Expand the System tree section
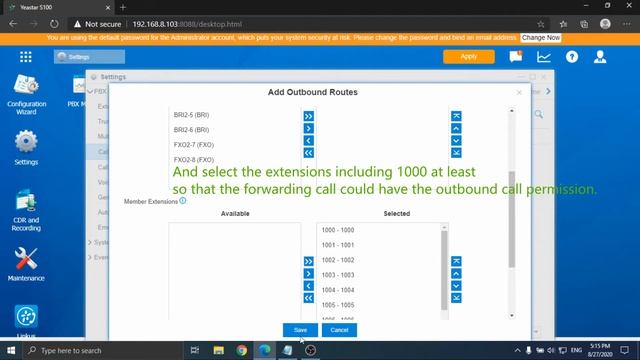Viewport: 640px width, 360px height. click(90, 242)
